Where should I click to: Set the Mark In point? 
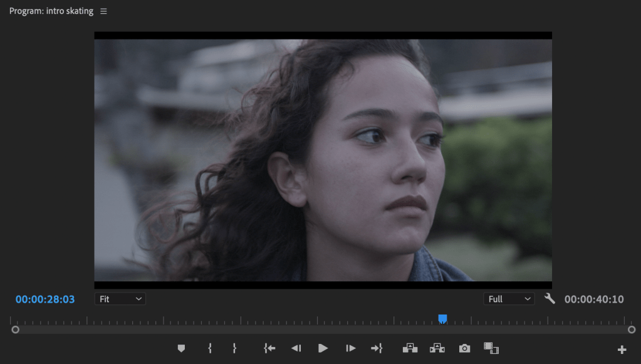coord(210,348)
